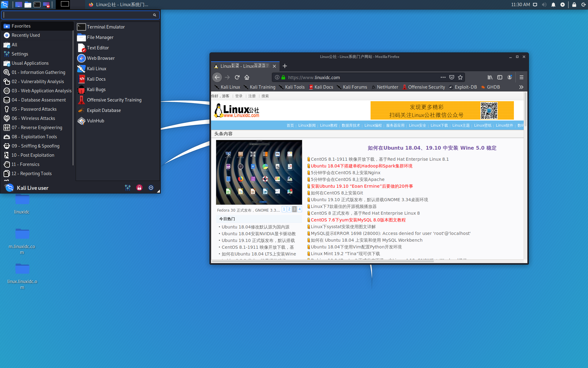Screen dimensions: 588x368
Task: Click the slideshow featured image thumbnail
Action: [x=259, y=172]
